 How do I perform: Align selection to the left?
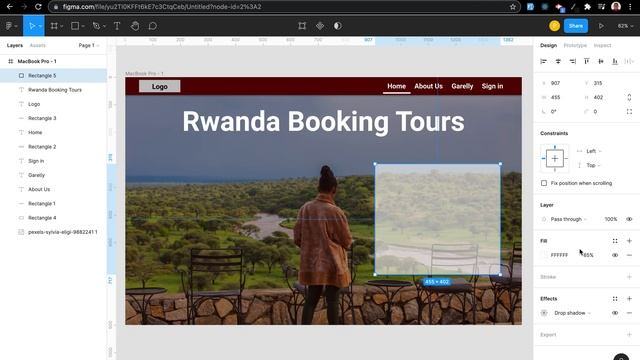point(543,61)
